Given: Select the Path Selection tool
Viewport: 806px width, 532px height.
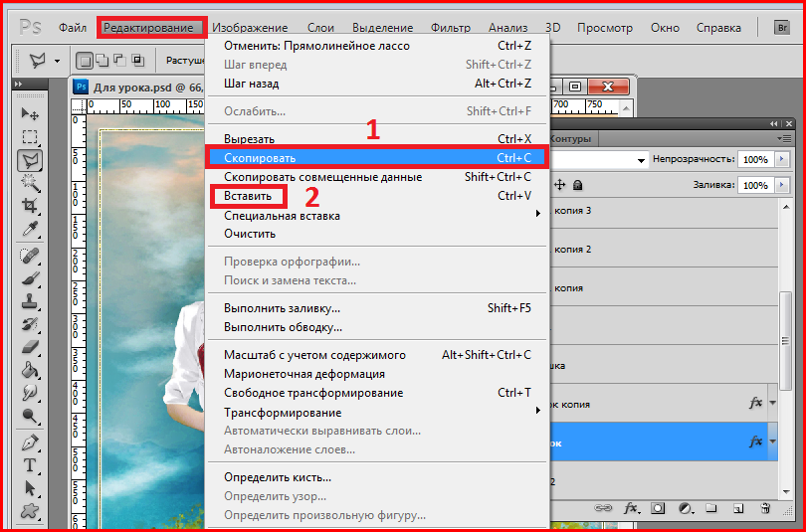Looking at the screenshot, I should [30, 488].
